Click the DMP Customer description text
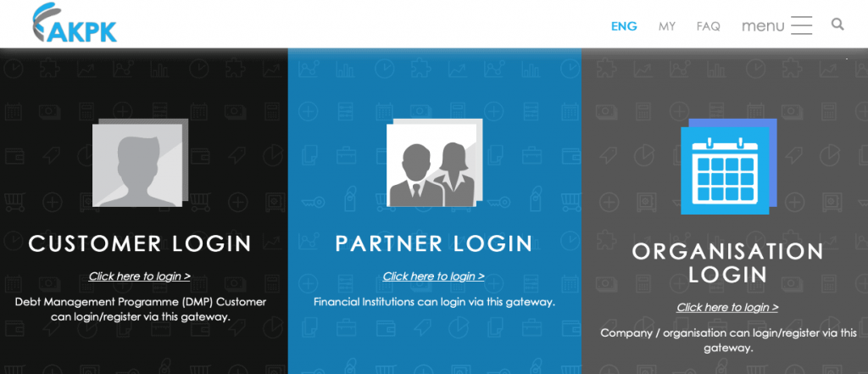Viewport: 868px width, 374px height. [140, 310]
